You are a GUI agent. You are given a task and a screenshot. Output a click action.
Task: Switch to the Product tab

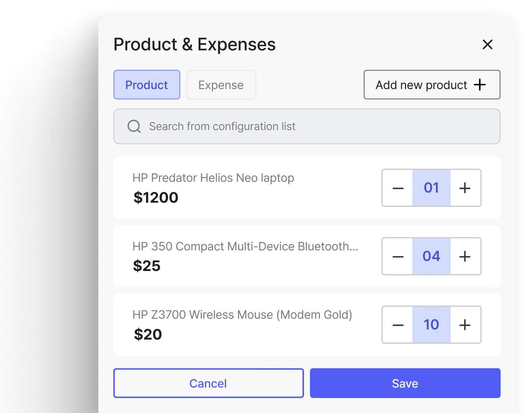coord(147,85)
